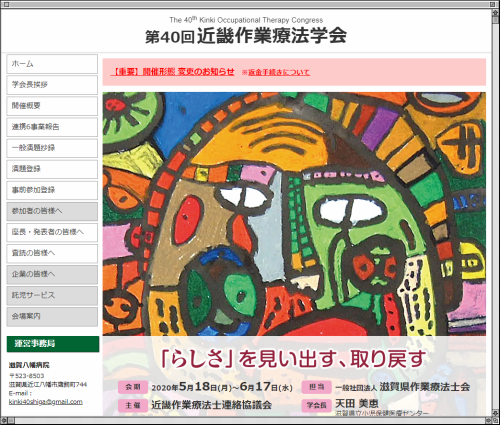
Task: Open the 学会長挨拶 page
Action: pyautogui.click(x=52, y=85)
